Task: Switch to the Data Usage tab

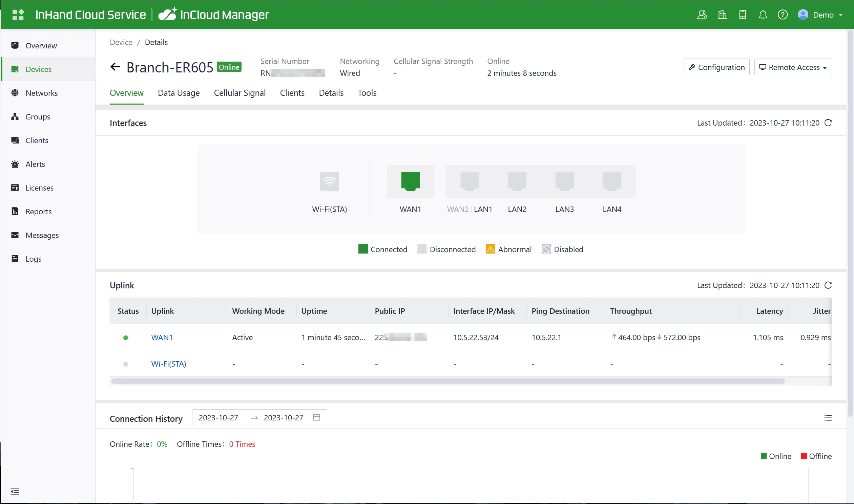Action: [179, 93]
